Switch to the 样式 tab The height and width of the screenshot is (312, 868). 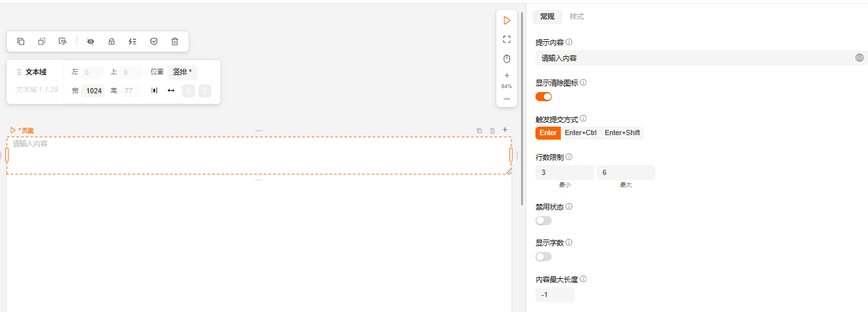pos(576,16)
